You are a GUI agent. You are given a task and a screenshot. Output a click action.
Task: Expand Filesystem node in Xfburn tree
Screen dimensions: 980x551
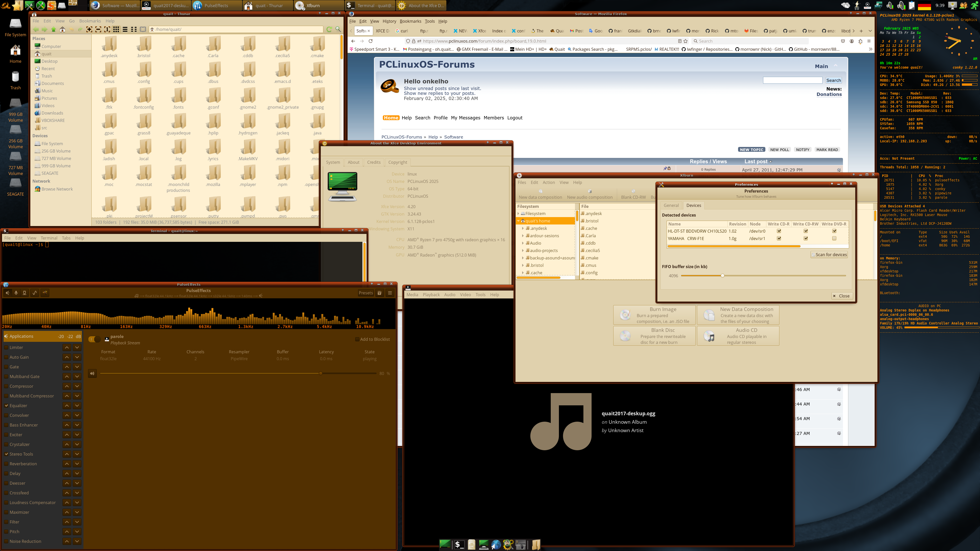tap(518, 214)
